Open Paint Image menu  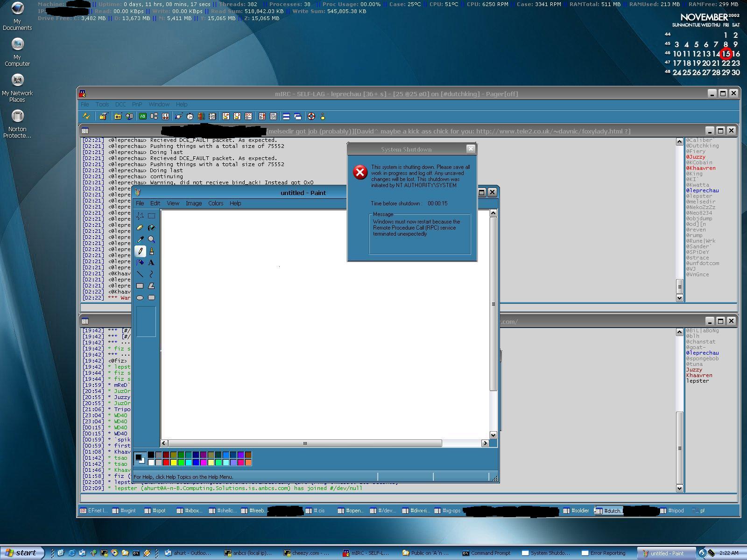194,203
